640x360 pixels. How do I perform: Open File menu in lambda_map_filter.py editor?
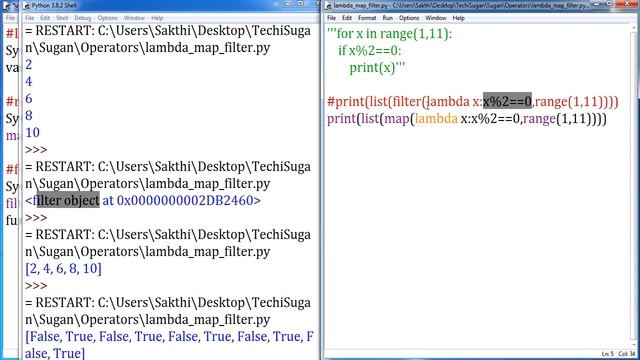point(331,18)
